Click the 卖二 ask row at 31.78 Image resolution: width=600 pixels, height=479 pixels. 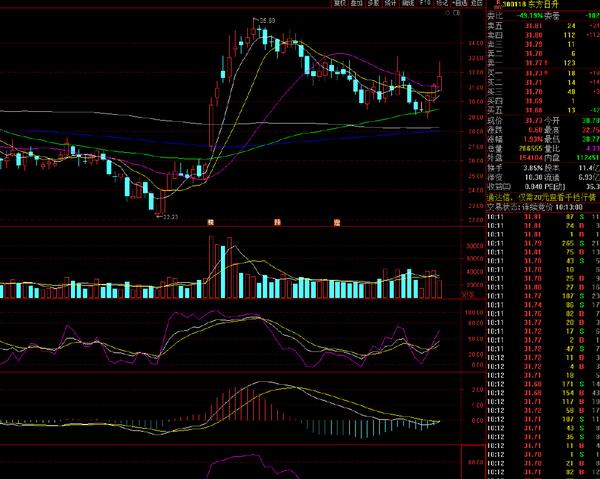point(543,54)
